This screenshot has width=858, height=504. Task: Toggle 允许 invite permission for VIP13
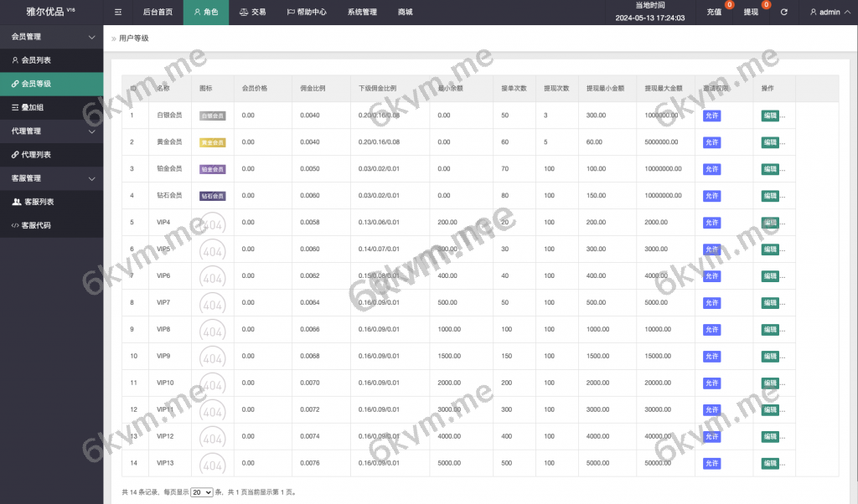(x=711, y=464)
